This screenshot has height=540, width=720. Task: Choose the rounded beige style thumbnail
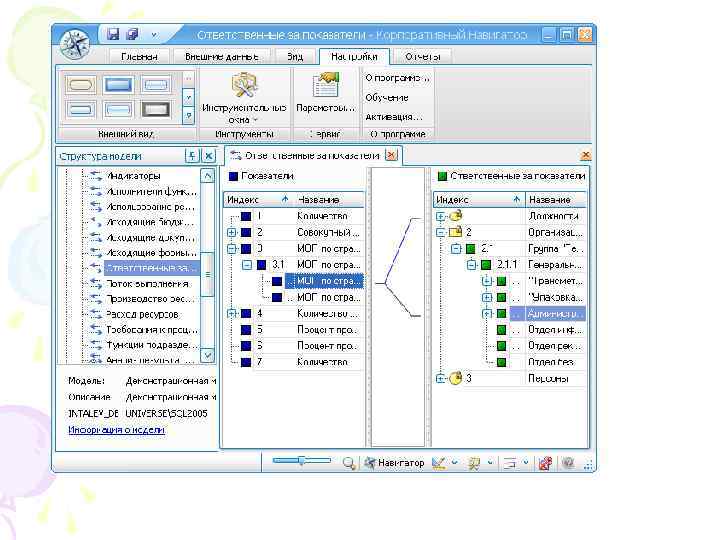[81, 84]
